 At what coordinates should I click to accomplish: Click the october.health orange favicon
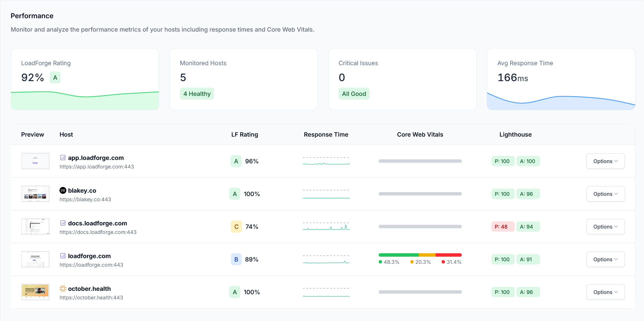pos(63,289)
